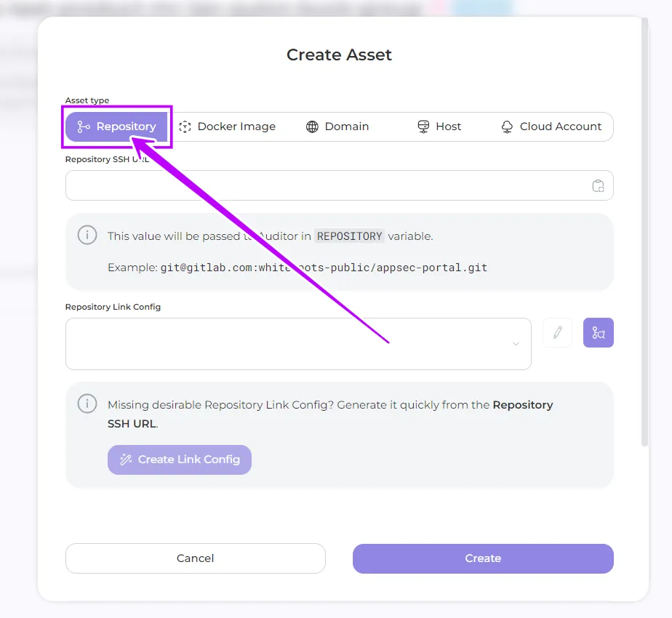
Task: Click the info icon in Missing Link Config note
Action: [x=87, y=404]
